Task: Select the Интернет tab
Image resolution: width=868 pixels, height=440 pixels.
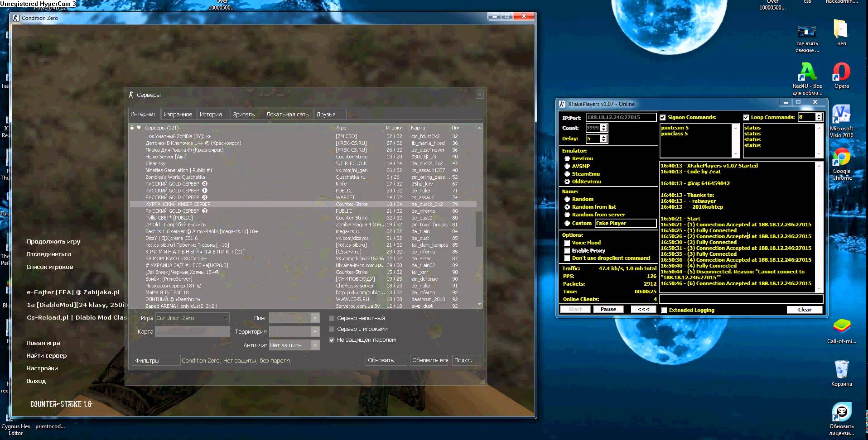Action: pyautogui.click(x=143, y=114)
